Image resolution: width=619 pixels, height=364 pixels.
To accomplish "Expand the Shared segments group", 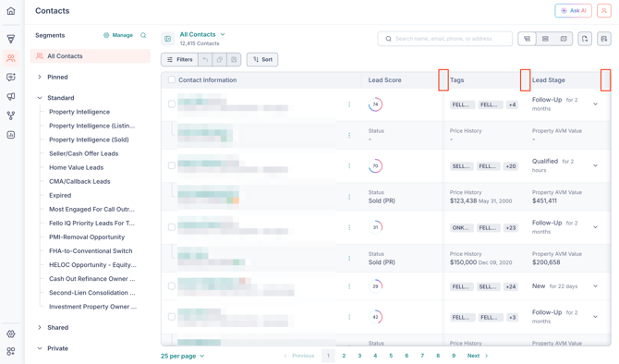I will click(x=40, y=328).
